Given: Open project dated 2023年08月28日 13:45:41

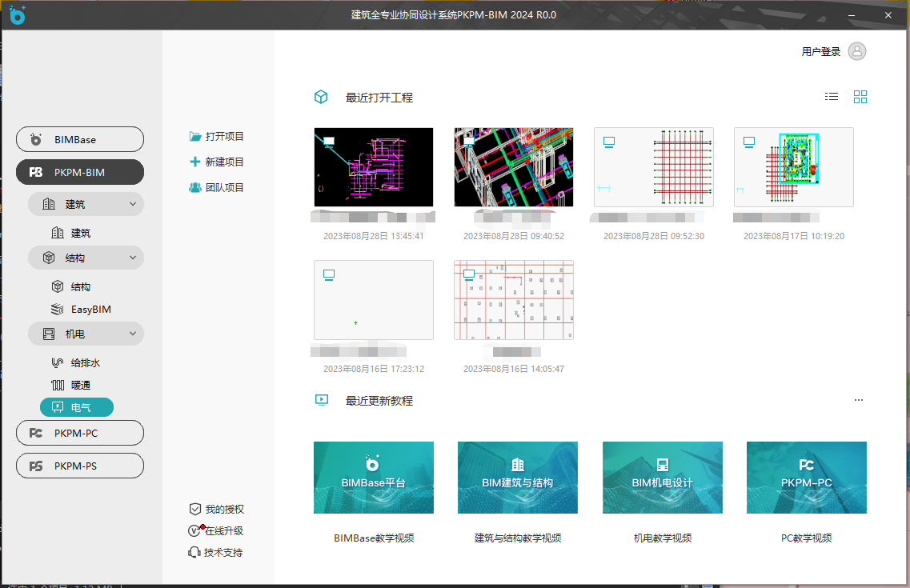Looking at the screenshot, I should [374, 167].
